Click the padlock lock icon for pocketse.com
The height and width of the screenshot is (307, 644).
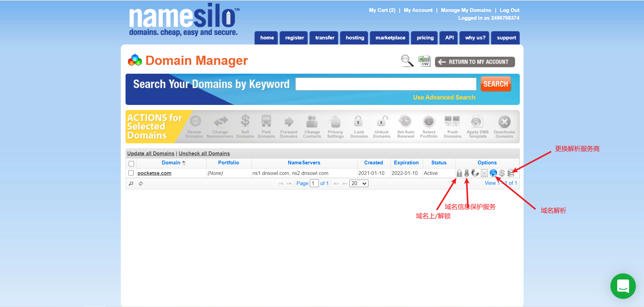click(459, 173)
